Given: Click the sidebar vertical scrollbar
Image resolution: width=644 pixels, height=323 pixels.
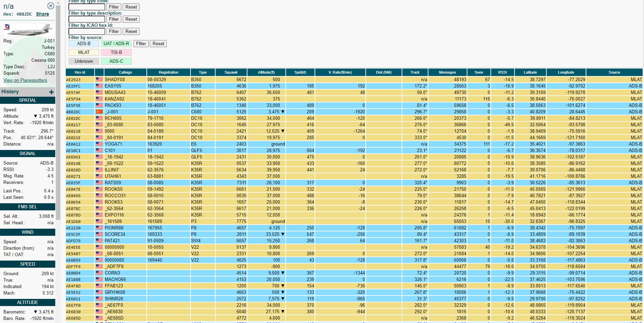Looking at the screenshot, I should [x=58, y=112].
